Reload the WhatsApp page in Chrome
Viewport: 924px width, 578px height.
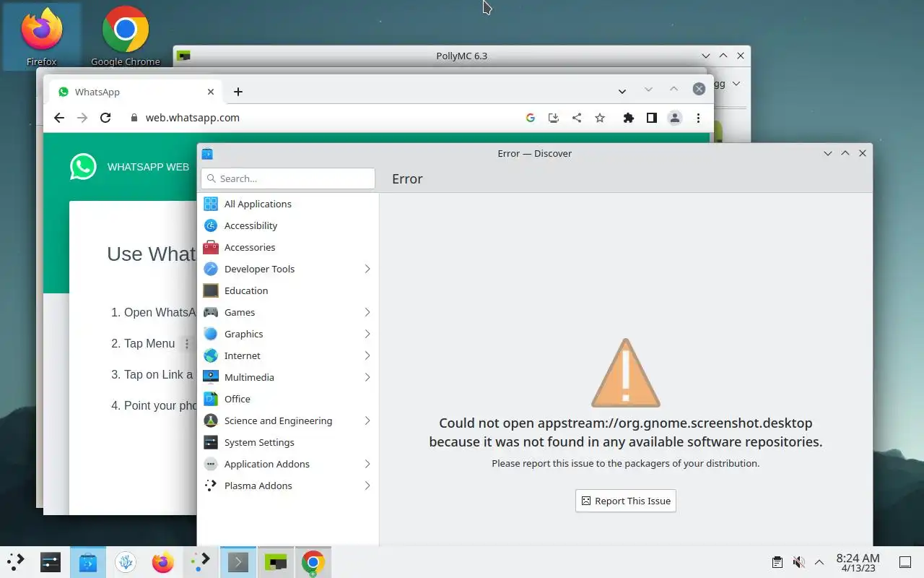pyautogui.click(x=105, y=118)
